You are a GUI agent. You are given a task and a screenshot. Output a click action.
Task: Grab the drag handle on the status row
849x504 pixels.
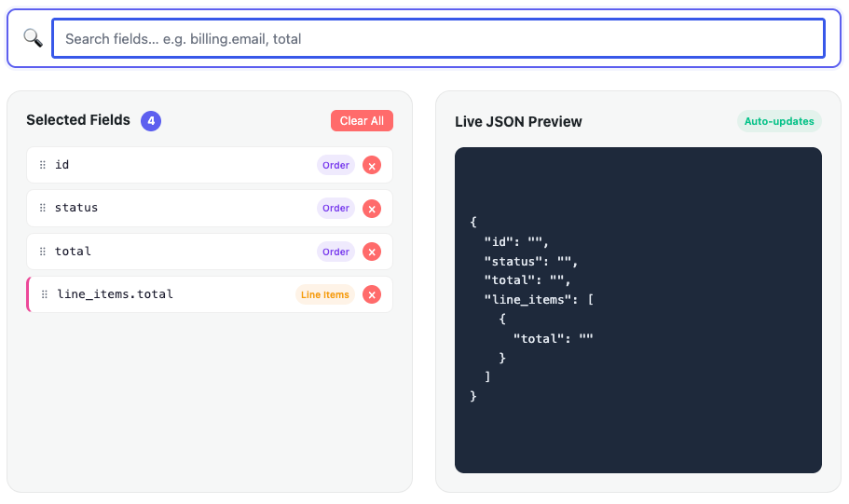(x=43, y=208)
